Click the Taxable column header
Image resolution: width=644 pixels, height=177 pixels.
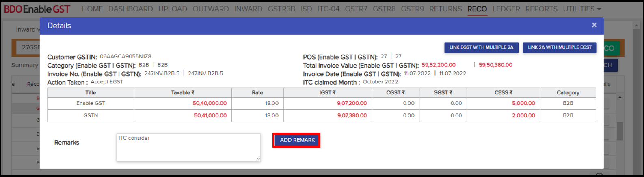183,93
